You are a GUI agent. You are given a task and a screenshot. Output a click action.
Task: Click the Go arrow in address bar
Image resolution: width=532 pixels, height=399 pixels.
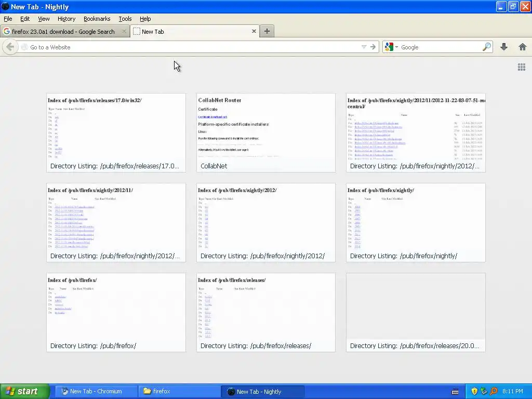(373, 47)
